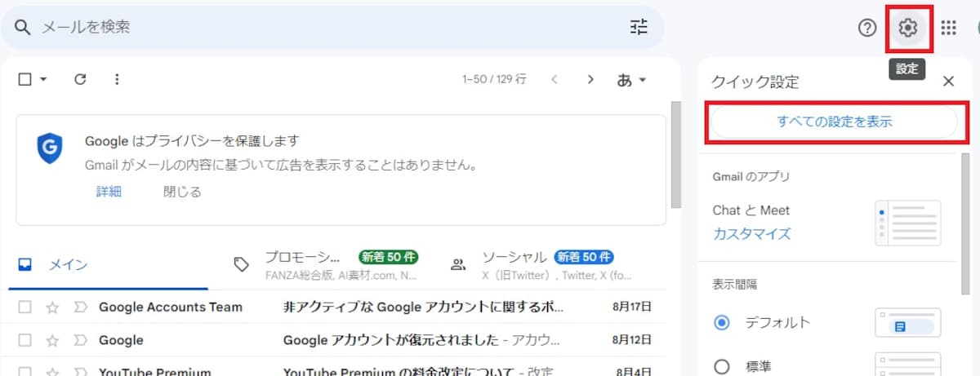Close the クイック設定 panel

pyautogui.click(x=948, y=81)
